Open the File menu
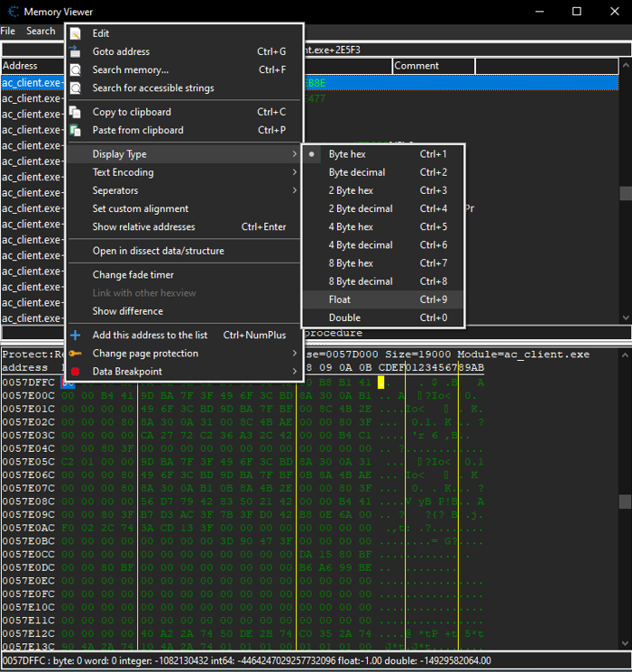Image resolution: width=632 pixels, height=672 pixels. 8,31
